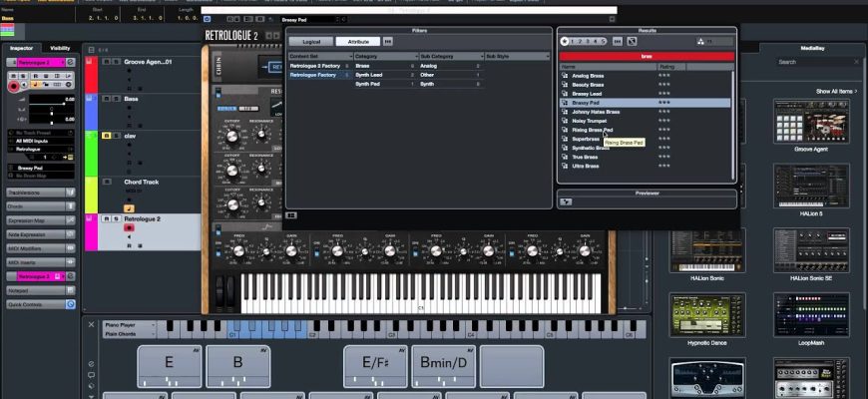The height and width of the screenshot is (399, 868).
Task: Open the Previewer load icon
Action: pos(566,202)
